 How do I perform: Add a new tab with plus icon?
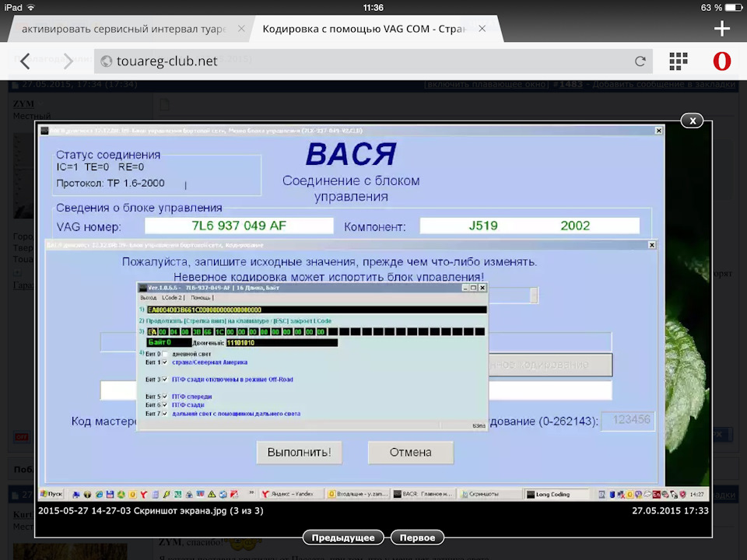click(721, 29)
